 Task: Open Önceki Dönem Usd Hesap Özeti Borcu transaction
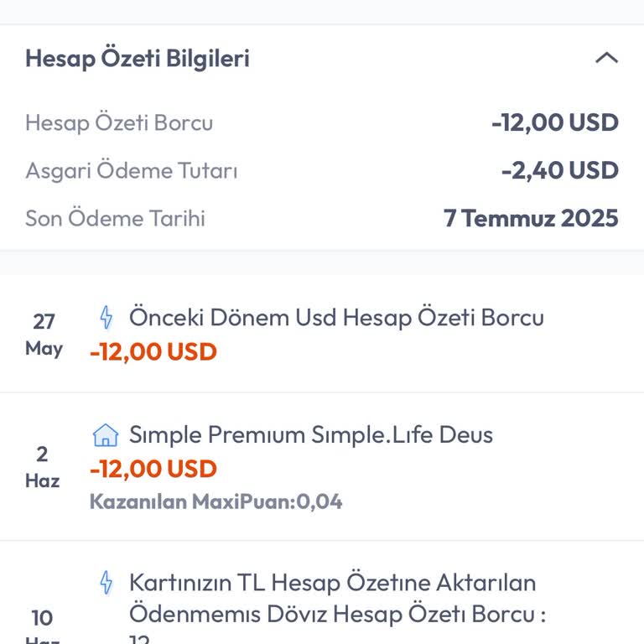336,318
